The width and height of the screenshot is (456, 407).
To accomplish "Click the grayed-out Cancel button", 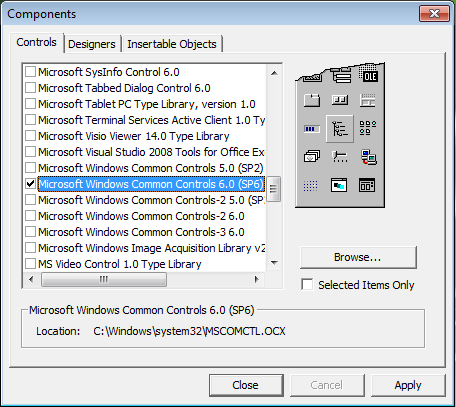I will click(327, 385).
